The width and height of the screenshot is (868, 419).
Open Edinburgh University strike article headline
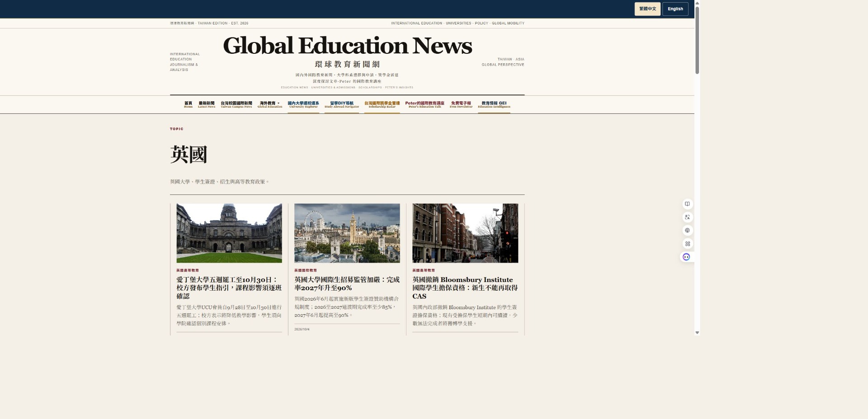point(229,288)
